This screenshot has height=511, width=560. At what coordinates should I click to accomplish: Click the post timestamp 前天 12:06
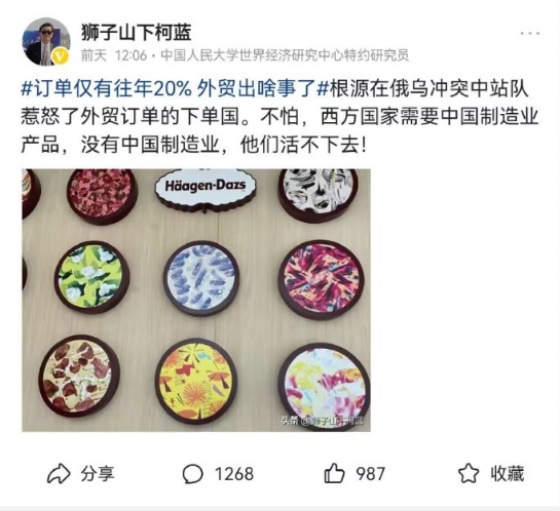tap(114, 55)
